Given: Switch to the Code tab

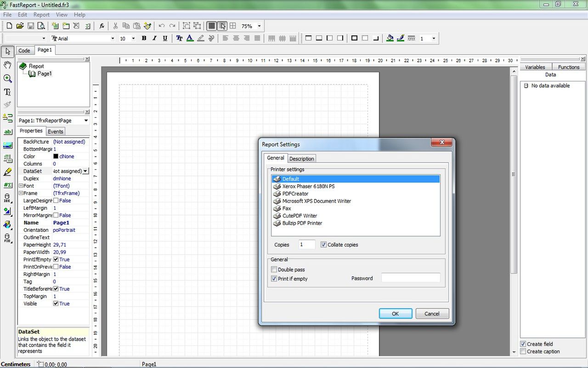Looking at the screenshot, I should [x=24, y=51].
